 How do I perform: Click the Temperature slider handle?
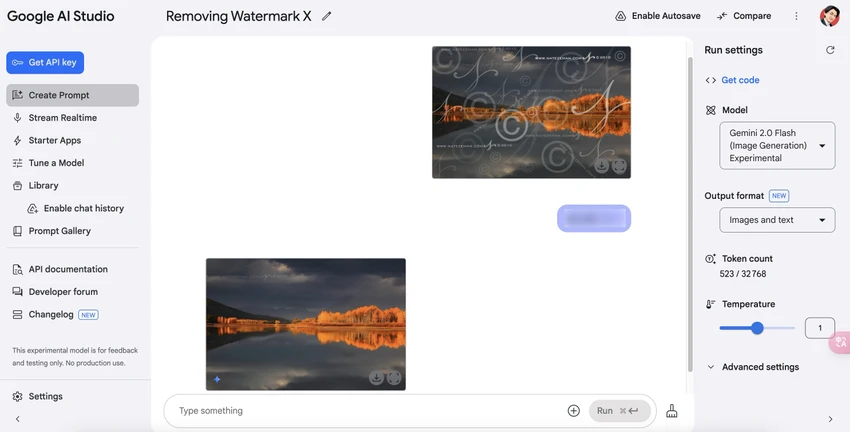tap(757, 328)
